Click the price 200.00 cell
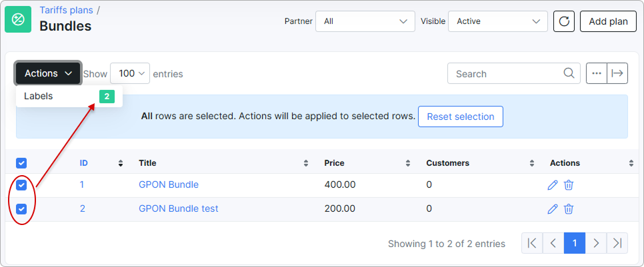 340,209
